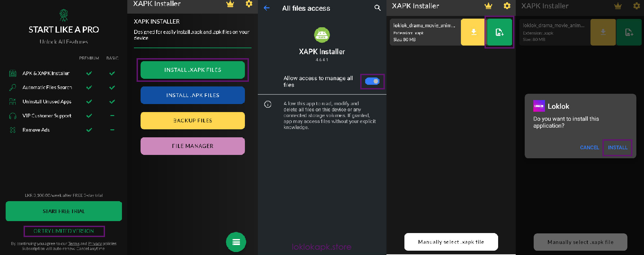Screen dimensions: 644x255
Task: Tap CANCEL in the Loklok dialog
Action: [590, 148]
